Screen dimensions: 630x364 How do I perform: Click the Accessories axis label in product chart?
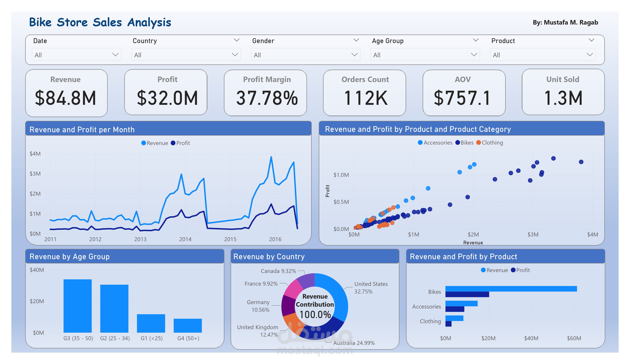[426, 306]
